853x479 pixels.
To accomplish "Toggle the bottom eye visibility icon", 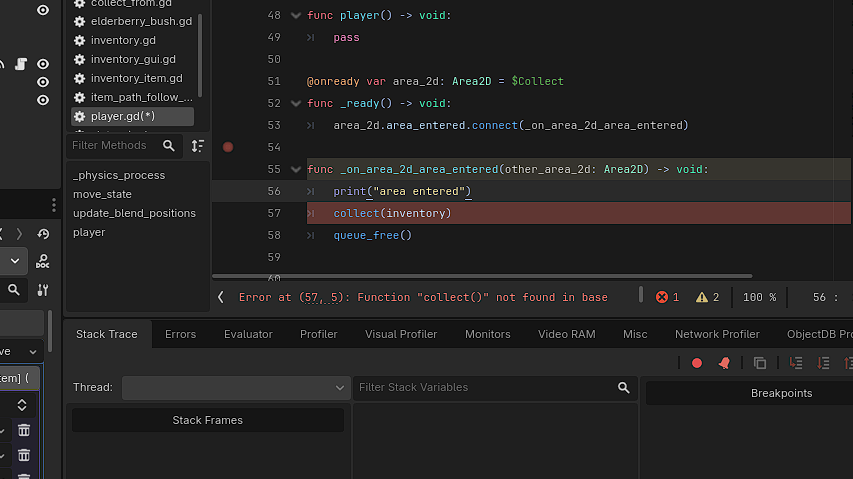I will coord(43,100).
